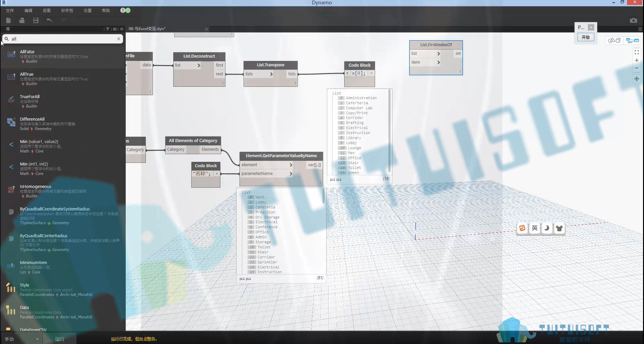Image resolution: width=644 pixels, height=344 pixels.
Task: Clear the library search field text
Action: click(x=119, y=39)
